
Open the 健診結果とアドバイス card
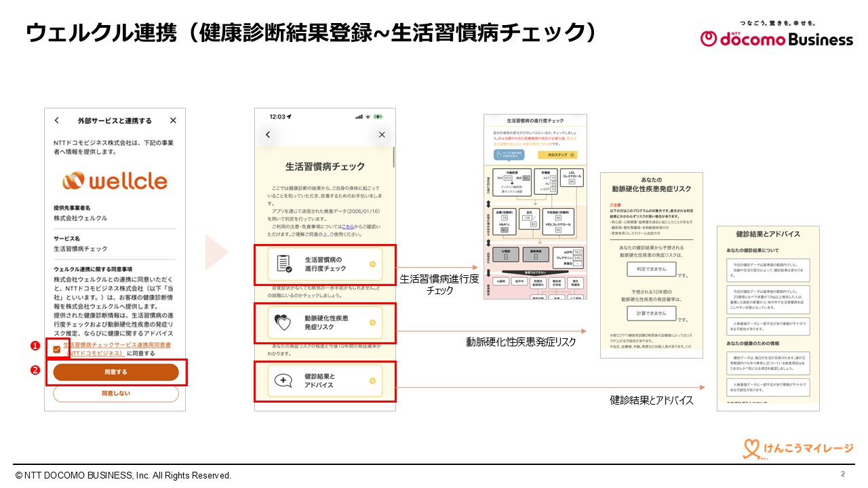[325, 381]
